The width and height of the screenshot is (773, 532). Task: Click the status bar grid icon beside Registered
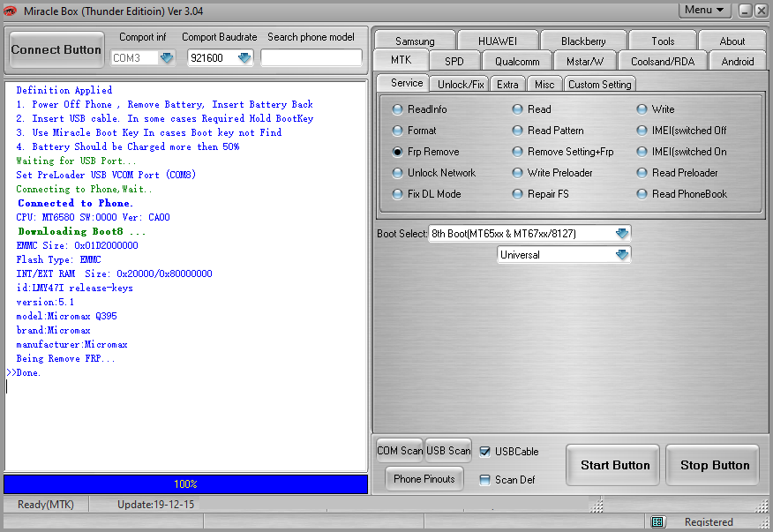[657, 521]
